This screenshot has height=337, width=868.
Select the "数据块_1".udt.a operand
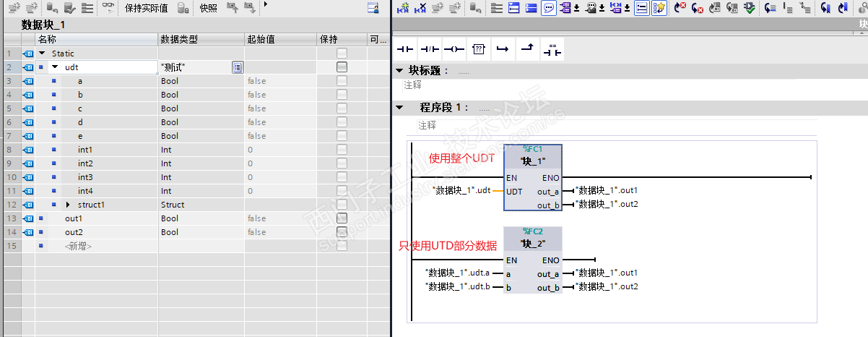(458, 273)
